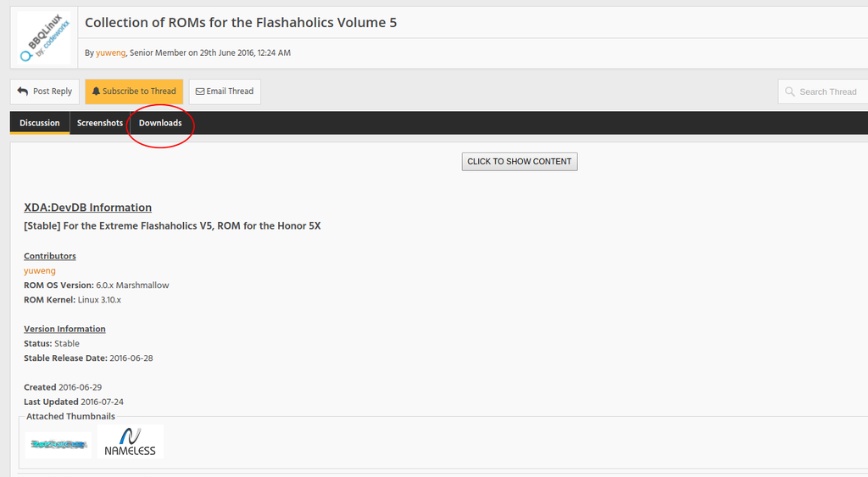
Task: Open the BBQLinux avatar image
Action: point(43,38)
